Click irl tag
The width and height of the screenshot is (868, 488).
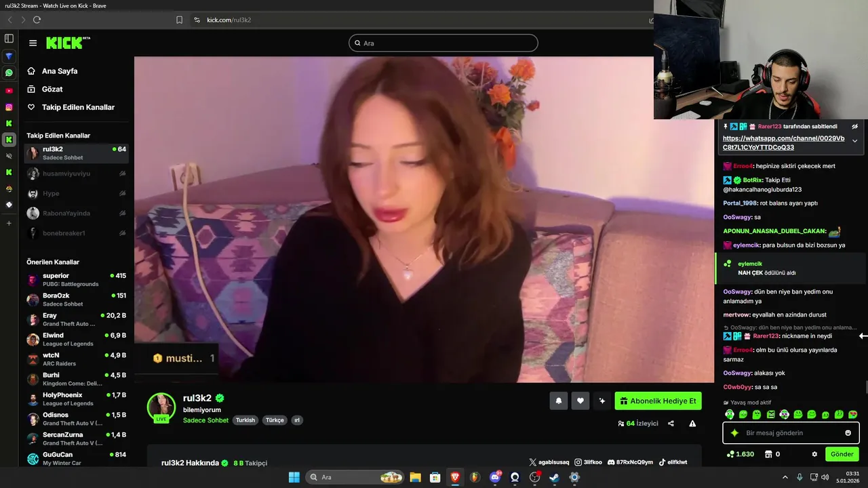296,420
